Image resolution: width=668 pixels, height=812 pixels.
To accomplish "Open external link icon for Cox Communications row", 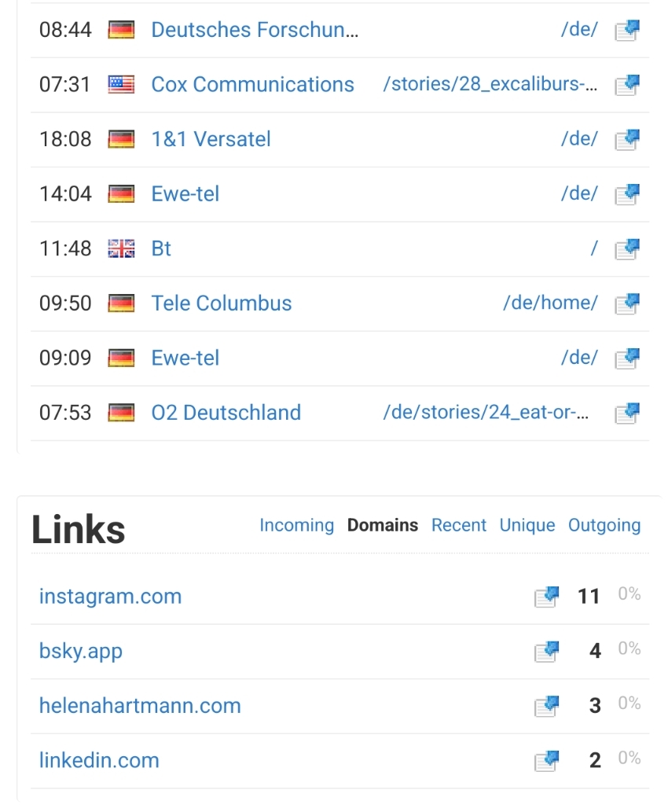I will (626, 85).
